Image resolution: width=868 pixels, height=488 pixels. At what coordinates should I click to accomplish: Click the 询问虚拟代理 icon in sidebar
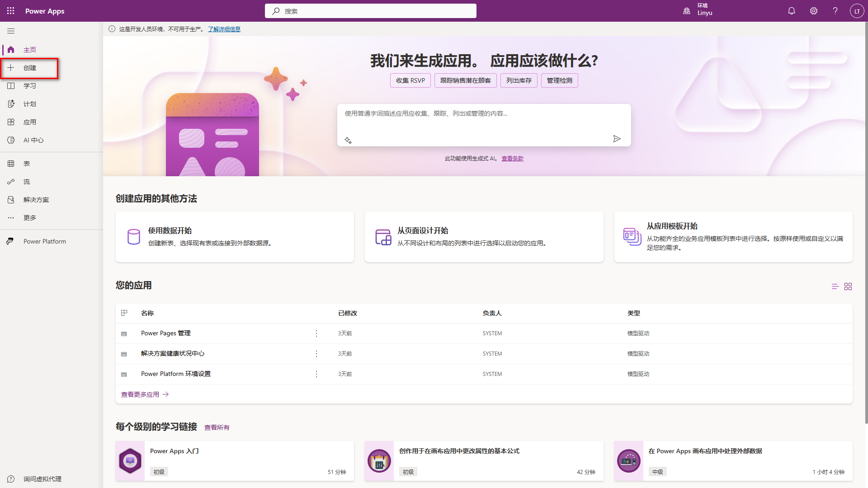click(x=11, y=479)
